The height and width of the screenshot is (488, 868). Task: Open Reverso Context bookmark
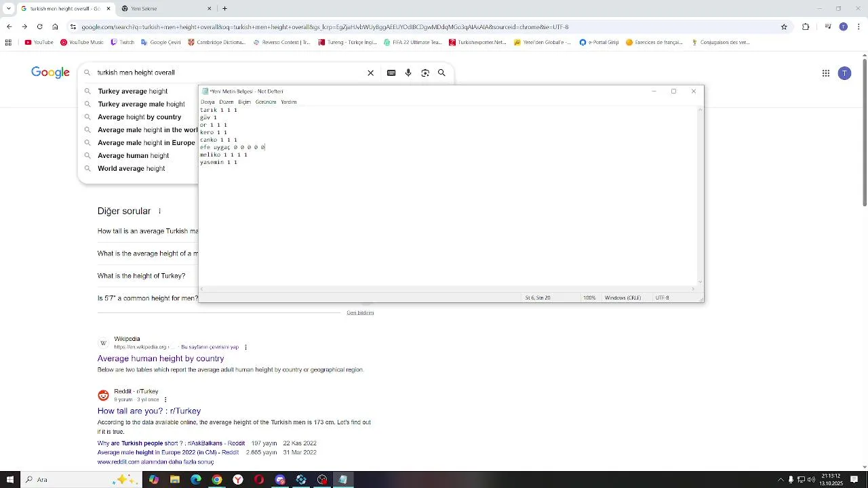[281, 42]
